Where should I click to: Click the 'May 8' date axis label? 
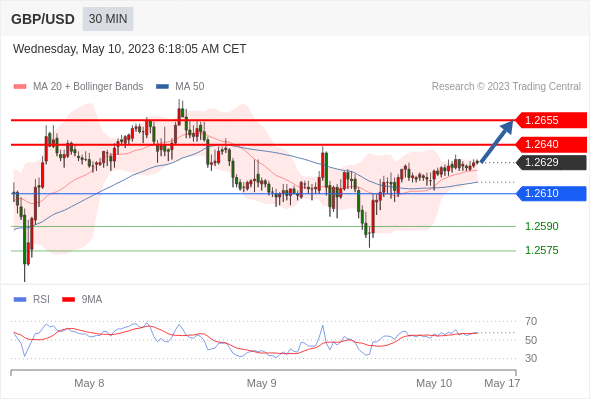[x=89, y=383]
